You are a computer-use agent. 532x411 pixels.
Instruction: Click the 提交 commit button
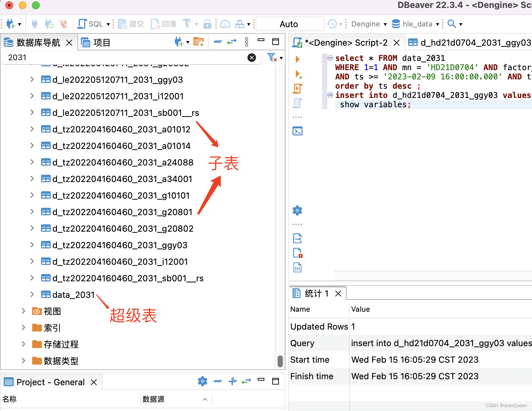[131, 24]
